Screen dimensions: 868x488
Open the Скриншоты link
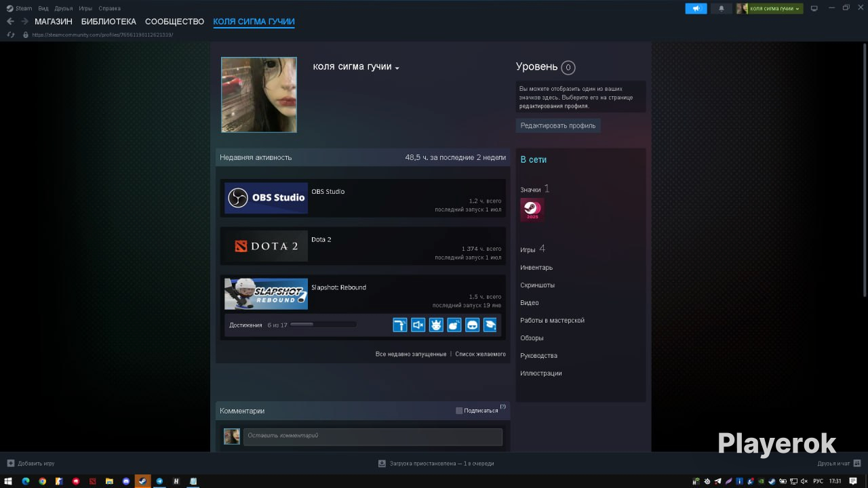(537, 285)
